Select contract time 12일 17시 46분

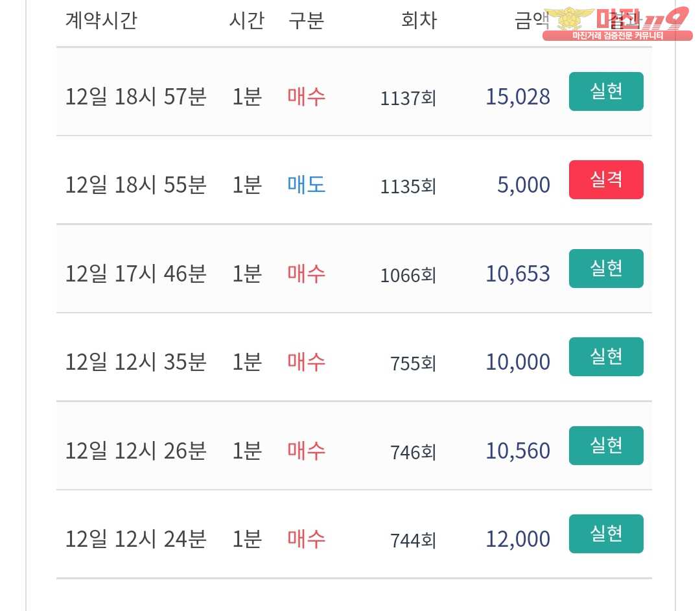click(135, 274)
